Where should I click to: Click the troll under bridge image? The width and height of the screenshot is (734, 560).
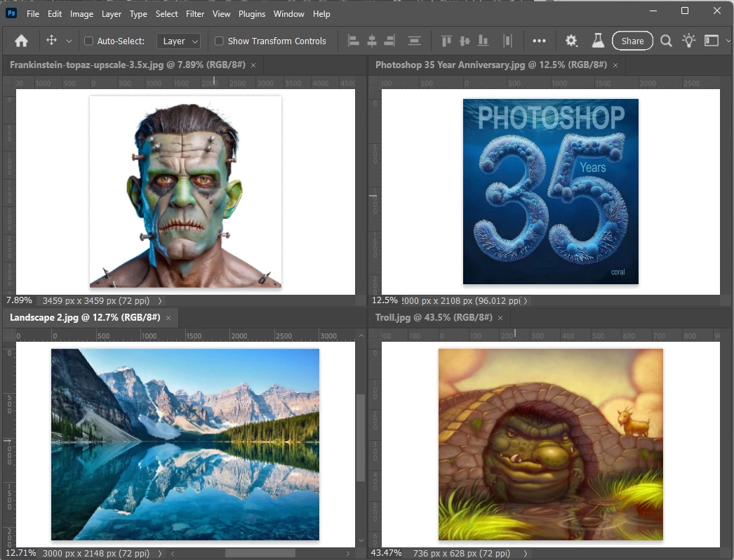click(550, 444)
